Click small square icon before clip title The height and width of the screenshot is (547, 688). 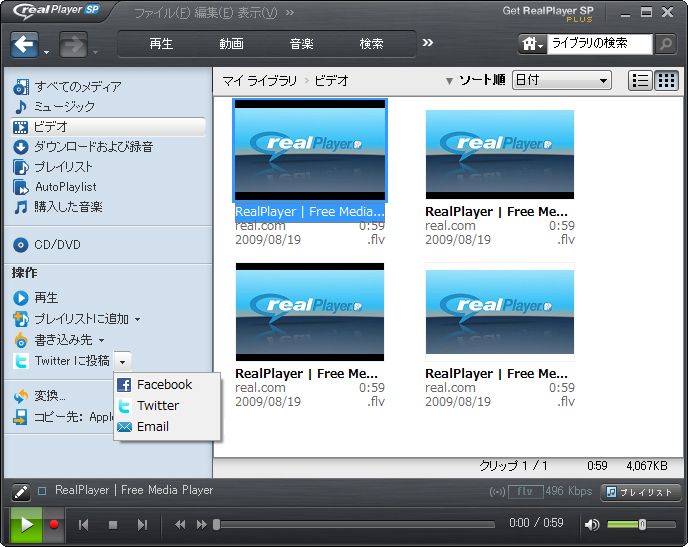pos(42,491)
